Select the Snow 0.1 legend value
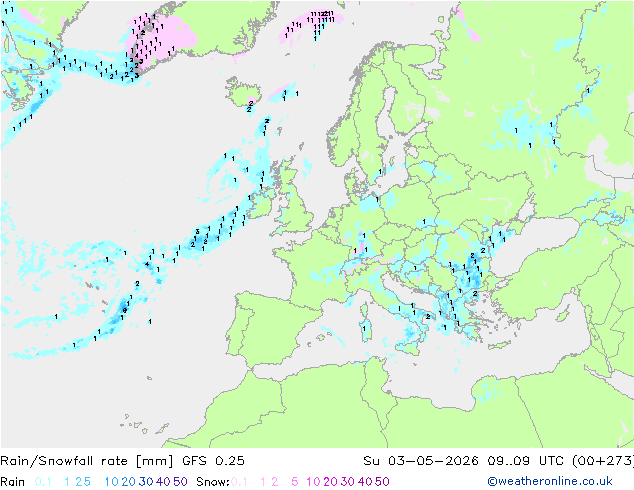Screen dimensions: 634x490 click(x=239, y=482)
